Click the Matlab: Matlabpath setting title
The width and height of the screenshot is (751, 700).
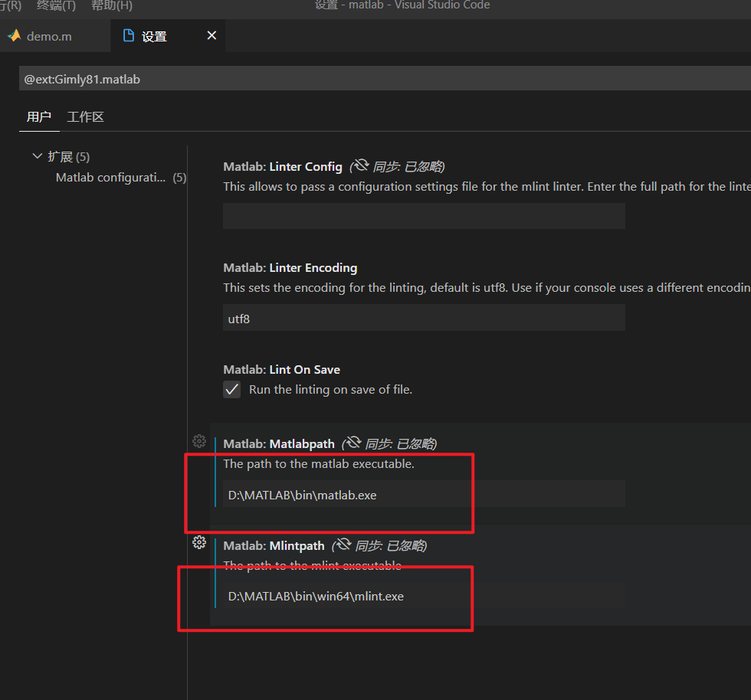tap(279, 444)
